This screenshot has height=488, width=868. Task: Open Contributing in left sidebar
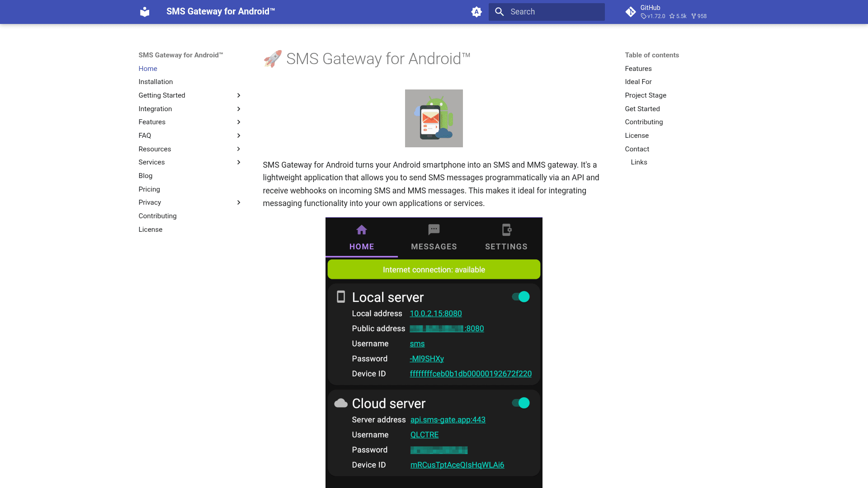point(158,216)
